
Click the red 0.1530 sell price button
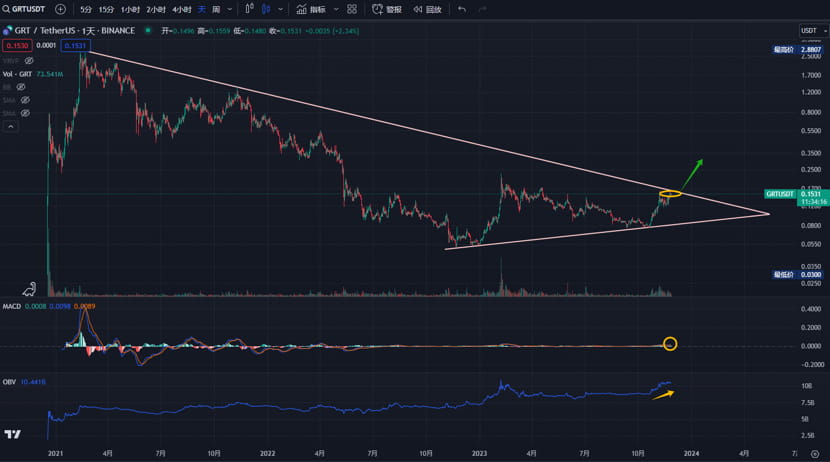(x=17, y=46)
